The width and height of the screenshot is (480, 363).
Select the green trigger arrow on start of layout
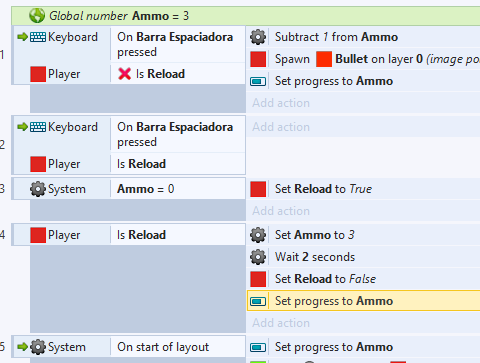point(22,347)
